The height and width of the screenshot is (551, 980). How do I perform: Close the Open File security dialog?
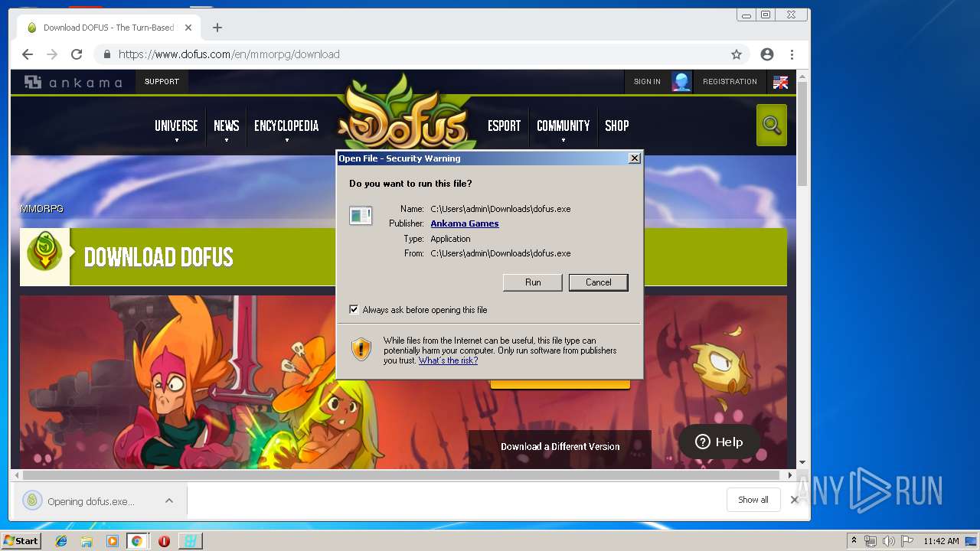point(634,158)
